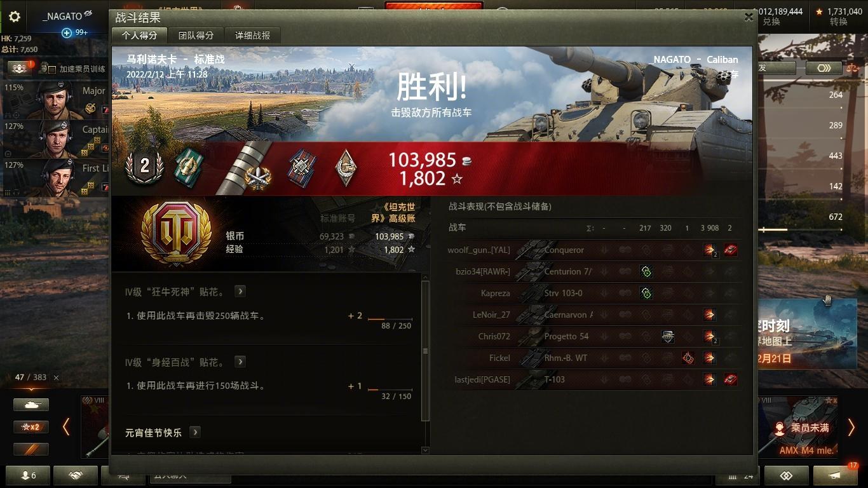The width and height of the screenshot is (868, 488).
Task: Open the contacts button showing 6
Action: click(29, 475)
